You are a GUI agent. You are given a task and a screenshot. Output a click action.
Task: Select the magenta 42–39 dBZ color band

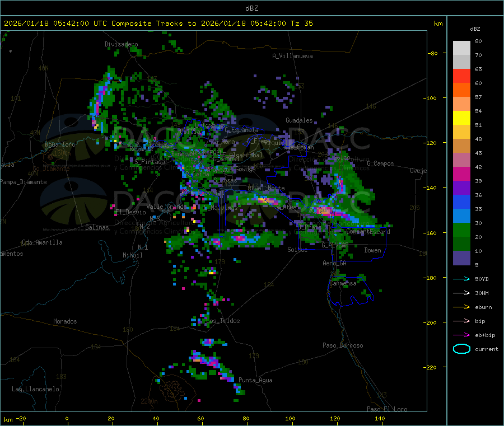pos(461,174)
